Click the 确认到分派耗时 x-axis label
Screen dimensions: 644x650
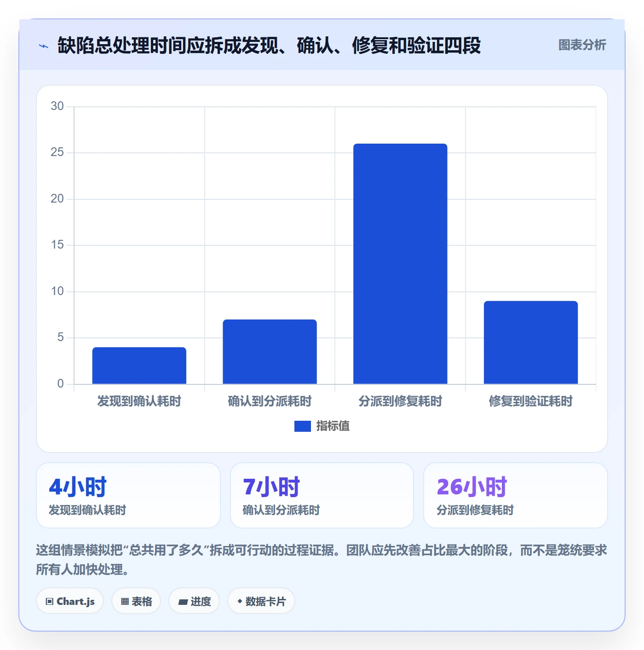270,401
